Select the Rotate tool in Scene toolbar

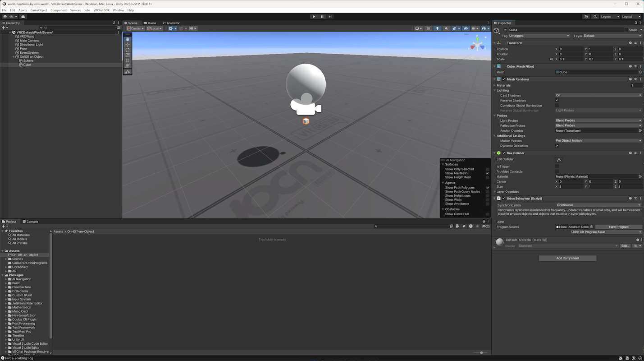click(x=128, y=50)
